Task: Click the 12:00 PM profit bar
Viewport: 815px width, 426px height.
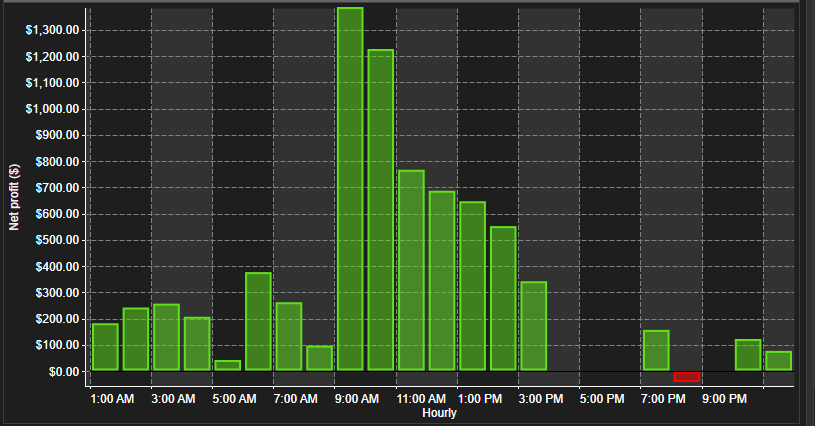Action: 442,281
